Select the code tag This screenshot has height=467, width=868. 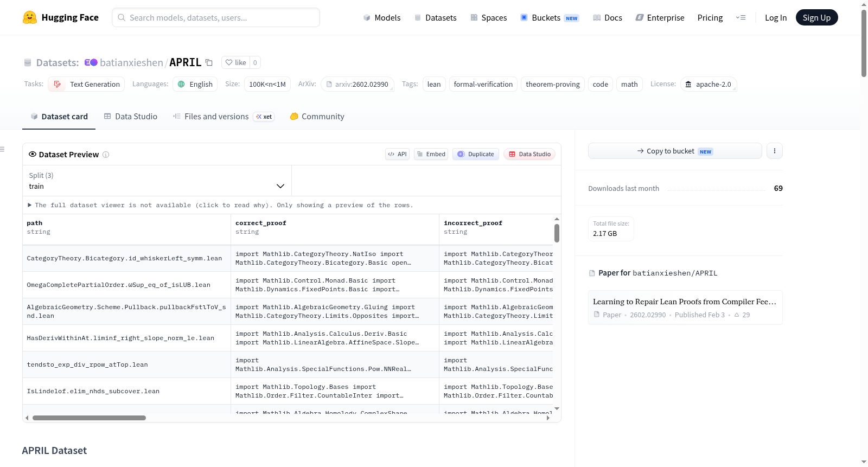[601, 84]
